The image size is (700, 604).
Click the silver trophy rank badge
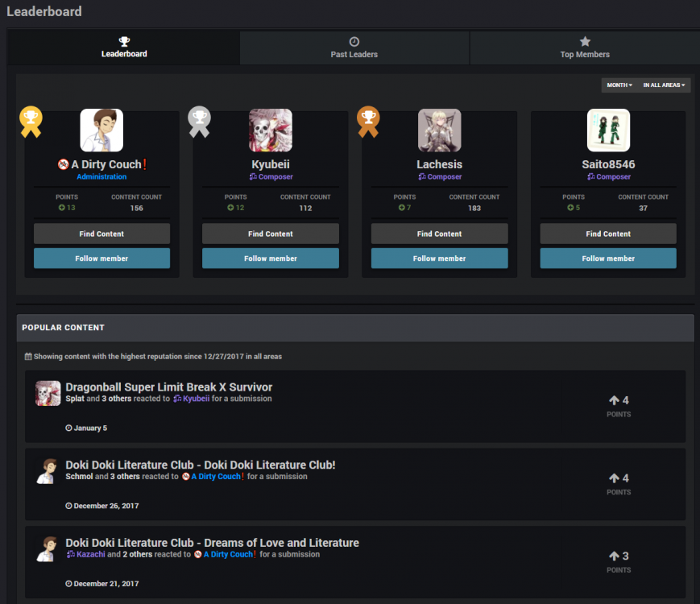[199, 121]
